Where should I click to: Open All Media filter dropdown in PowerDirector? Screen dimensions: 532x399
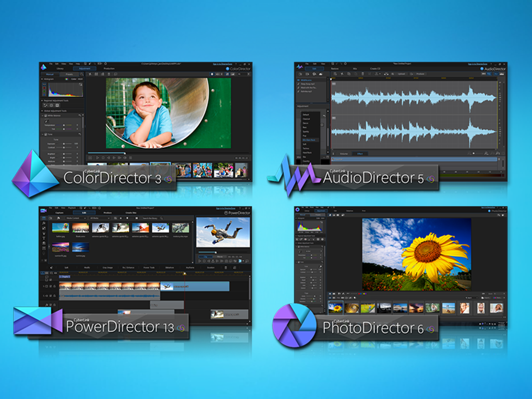100,218
